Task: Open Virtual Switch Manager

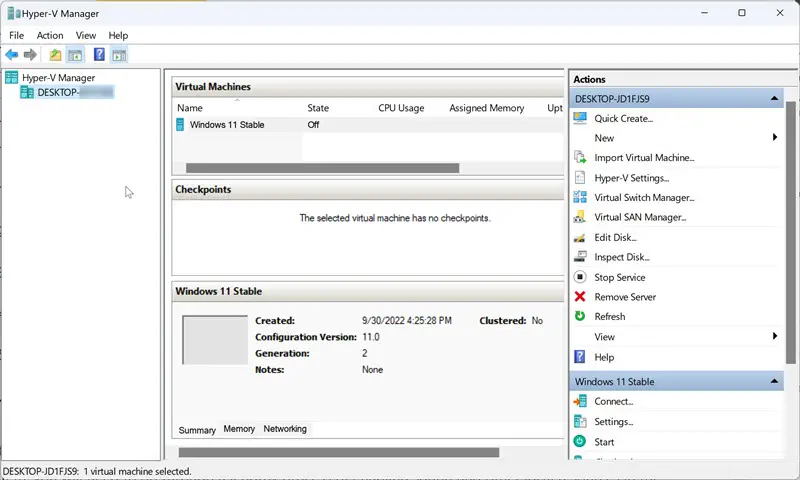Action: pos(643,198)
